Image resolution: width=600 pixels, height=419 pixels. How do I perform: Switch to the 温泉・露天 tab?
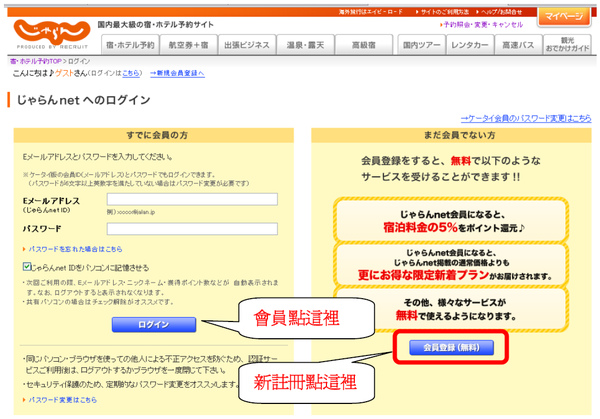click(x=305, y=45)
